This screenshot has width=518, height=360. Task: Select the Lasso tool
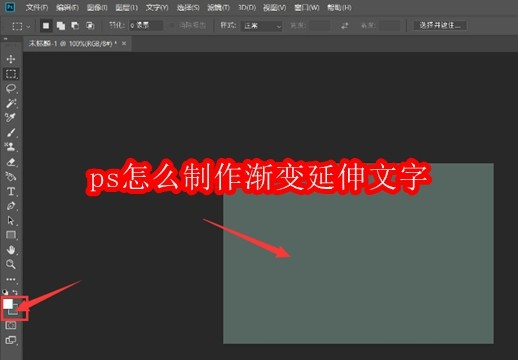click(x=11, y=88)
